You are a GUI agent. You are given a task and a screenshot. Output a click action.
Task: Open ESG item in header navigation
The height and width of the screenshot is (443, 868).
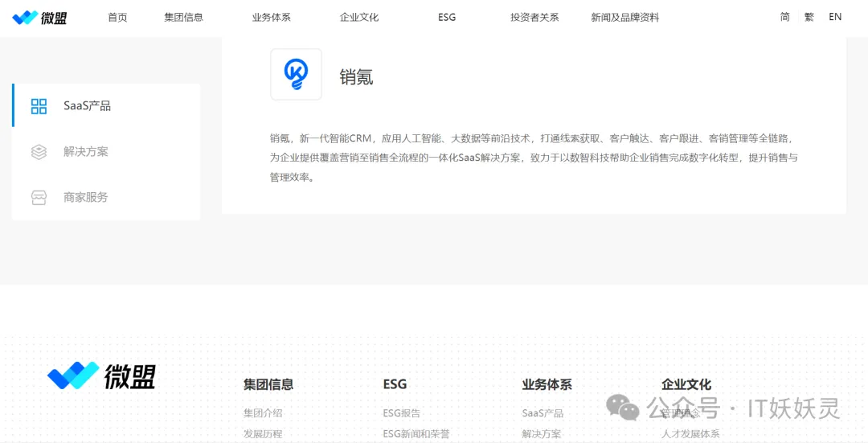[447, 17]
